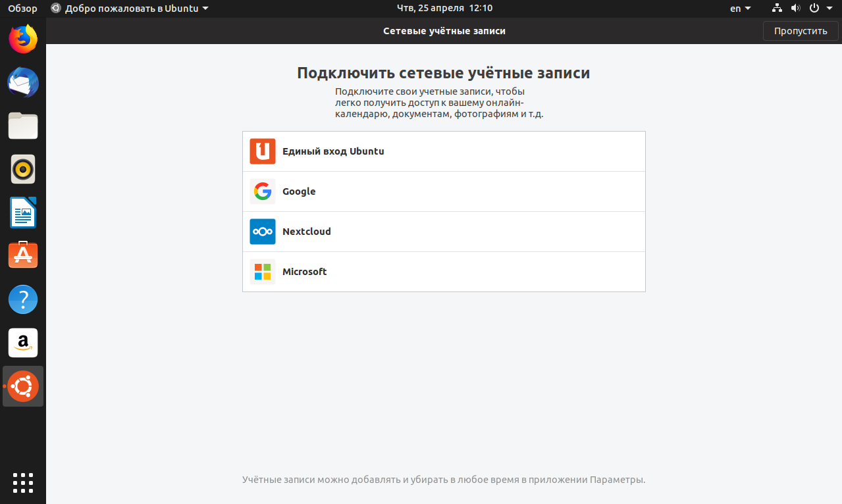Open the Help question-mark icon

[23, 299]
